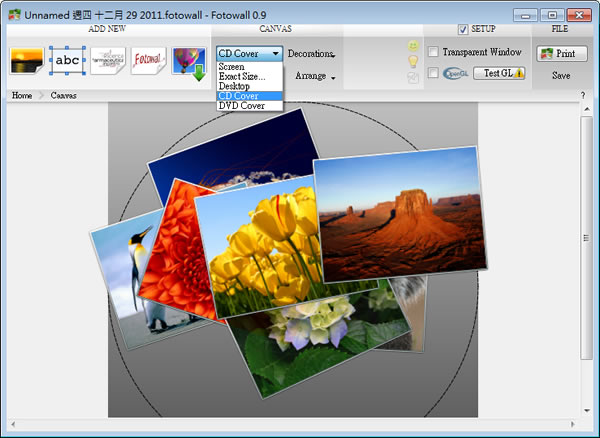Add a word cloud item
Image resolution: width=600 pixels, height=438 pixels.
coord(108,61)
